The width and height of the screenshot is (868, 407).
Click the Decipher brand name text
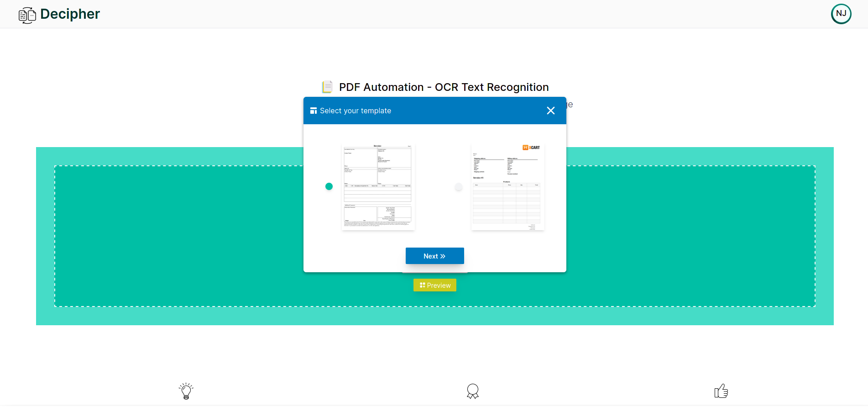tap(70, 14)
